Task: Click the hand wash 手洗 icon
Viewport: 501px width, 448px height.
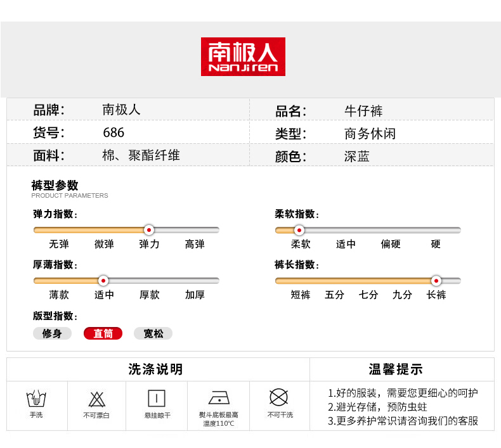Action: click(x=36, y=399)
